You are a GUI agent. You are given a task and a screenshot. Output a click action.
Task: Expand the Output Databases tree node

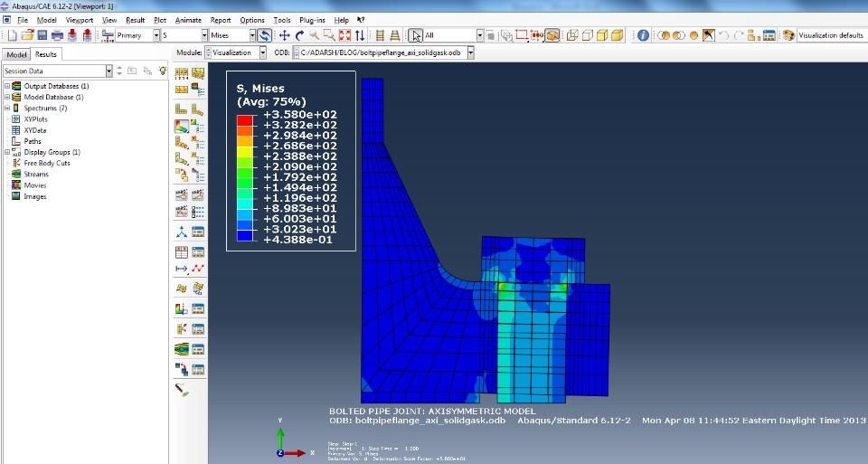7,86
